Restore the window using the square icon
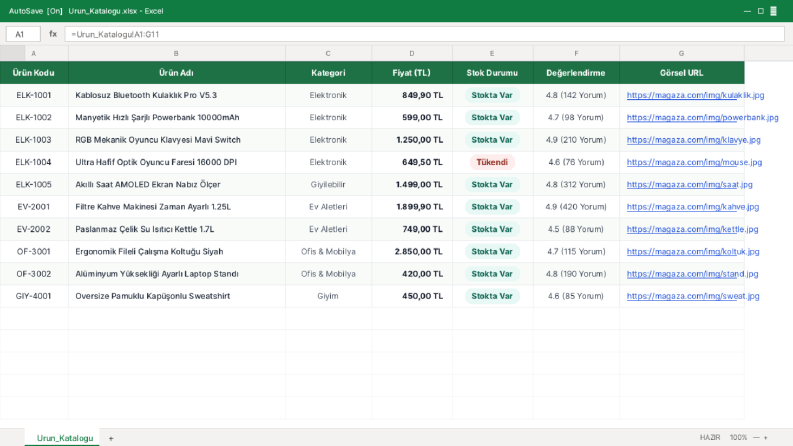This screenshot has height=446, width=793. pyautogui.click(x=760, y=11)
